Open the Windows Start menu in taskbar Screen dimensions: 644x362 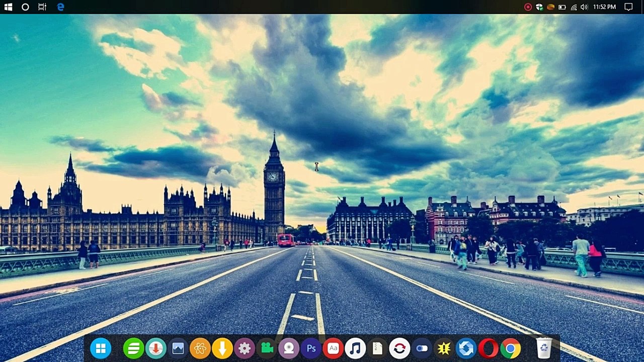click(8, 7)
